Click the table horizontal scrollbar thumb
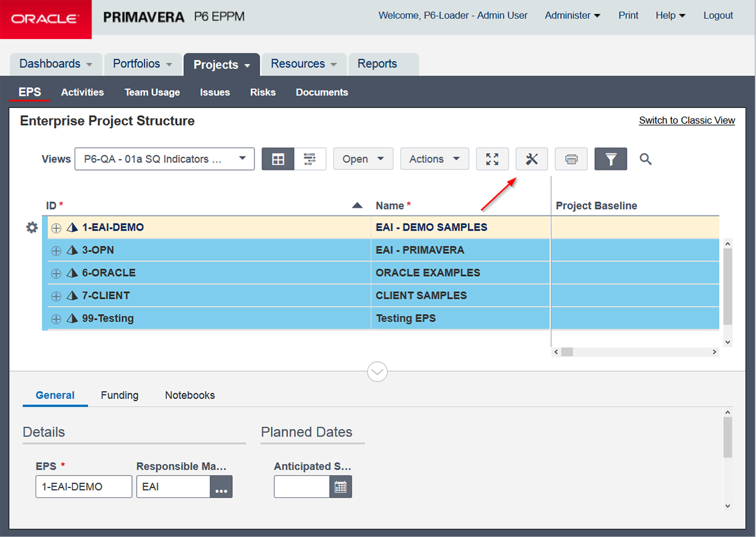The width and height of the screenshot is (756, 537). tap(567, 352)
